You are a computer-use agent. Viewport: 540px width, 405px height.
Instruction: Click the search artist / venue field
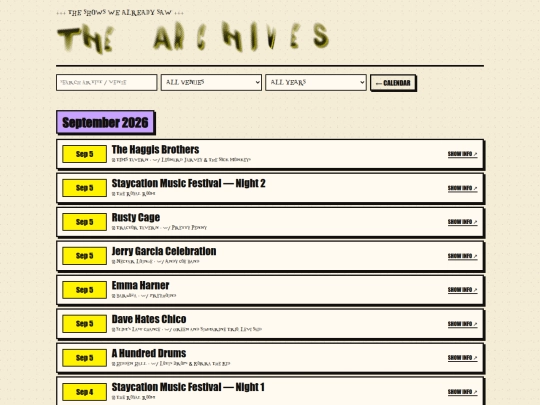[x=106, y=83]
